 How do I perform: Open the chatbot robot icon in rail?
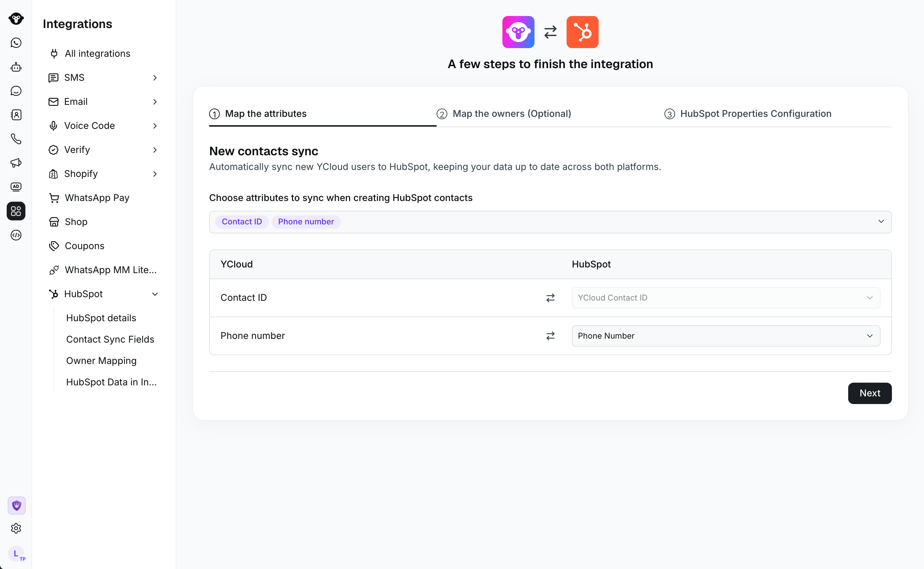16,67
